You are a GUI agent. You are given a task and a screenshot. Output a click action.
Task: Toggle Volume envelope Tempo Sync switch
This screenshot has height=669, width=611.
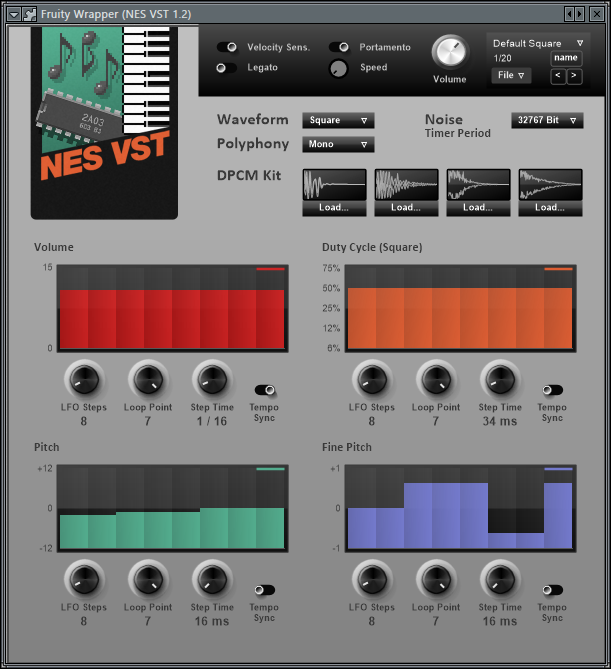pos(265,390)
